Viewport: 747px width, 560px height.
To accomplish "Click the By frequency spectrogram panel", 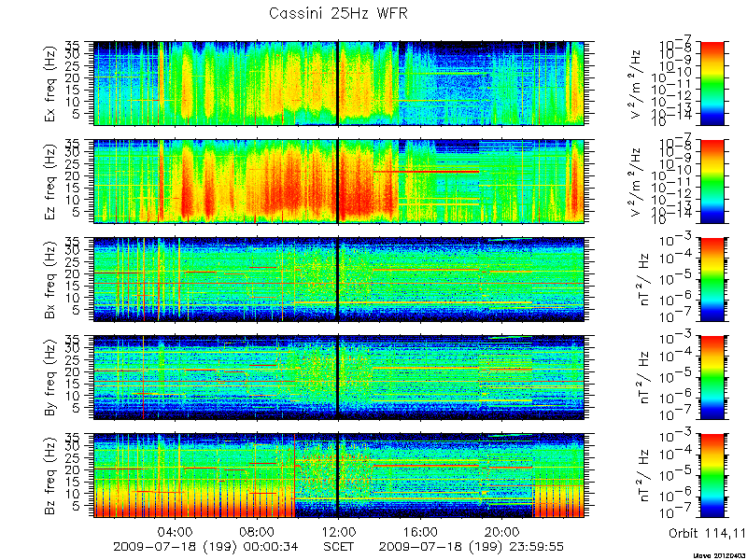I will coord(339,378).
